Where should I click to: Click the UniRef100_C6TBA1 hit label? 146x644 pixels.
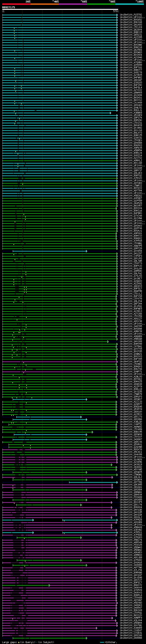tap(131, 347)
